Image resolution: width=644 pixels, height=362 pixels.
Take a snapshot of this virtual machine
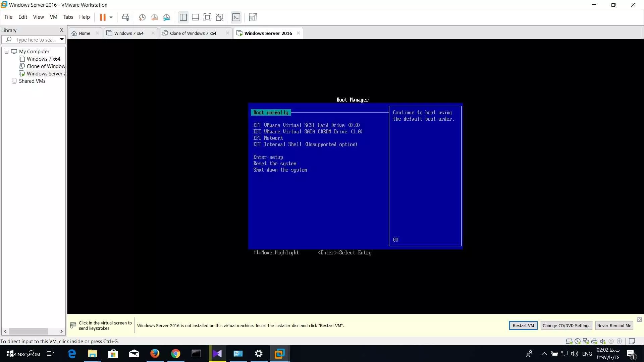[x=142, y=17]
